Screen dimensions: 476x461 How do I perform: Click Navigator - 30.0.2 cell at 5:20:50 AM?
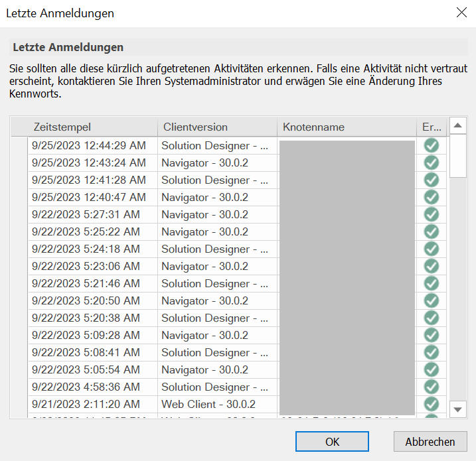pyautogui.click(x=217, y=300)
